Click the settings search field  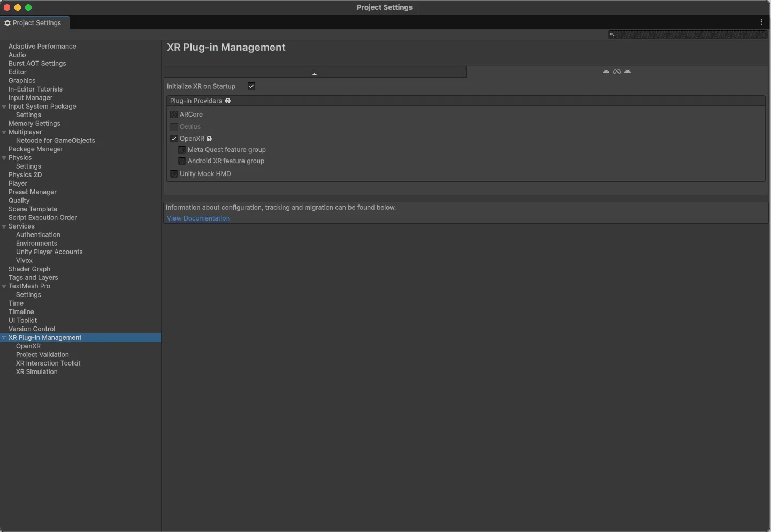point(690,34)
